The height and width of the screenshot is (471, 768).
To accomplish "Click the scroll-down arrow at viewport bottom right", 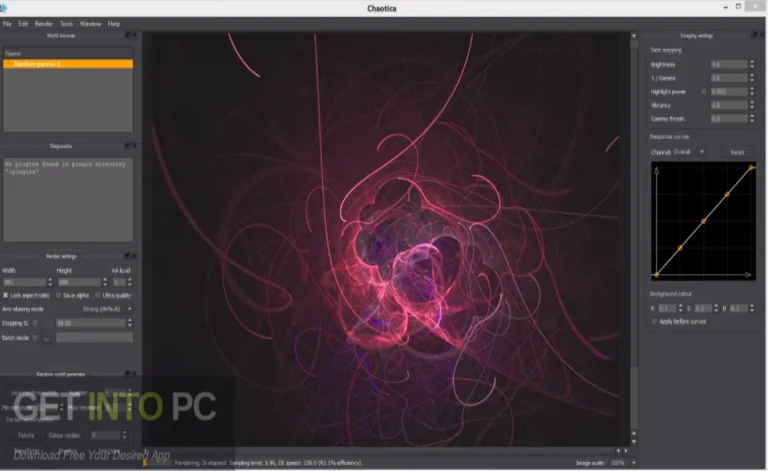I will [634, 442].
